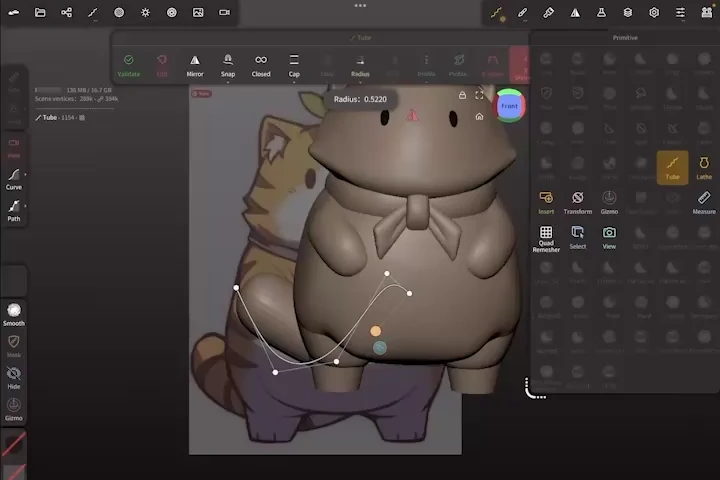
Task: Click the orange curve handle dot
Action: click(x=375, y=331)
